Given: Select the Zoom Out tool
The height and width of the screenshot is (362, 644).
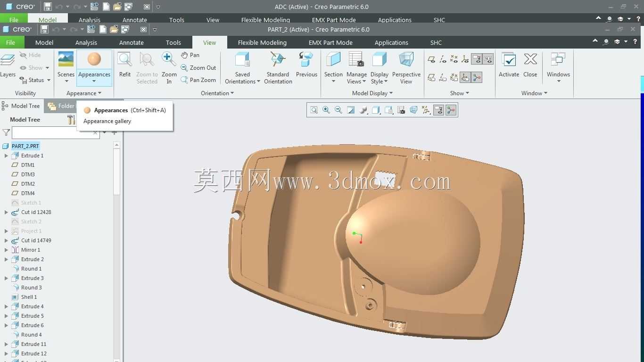Looking at the screenshot, I should coord(184,68).
